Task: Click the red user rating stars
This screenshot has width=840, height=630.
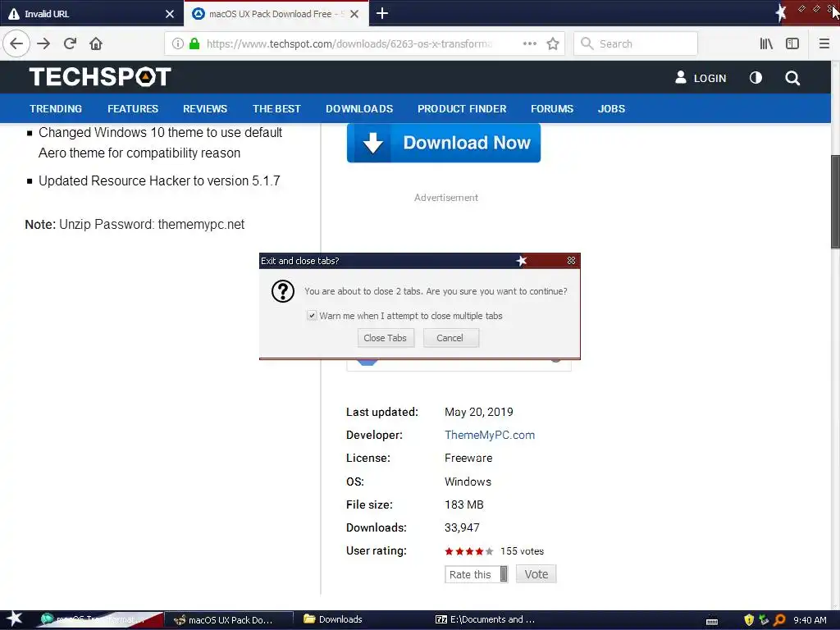Action: pos(468,551)
